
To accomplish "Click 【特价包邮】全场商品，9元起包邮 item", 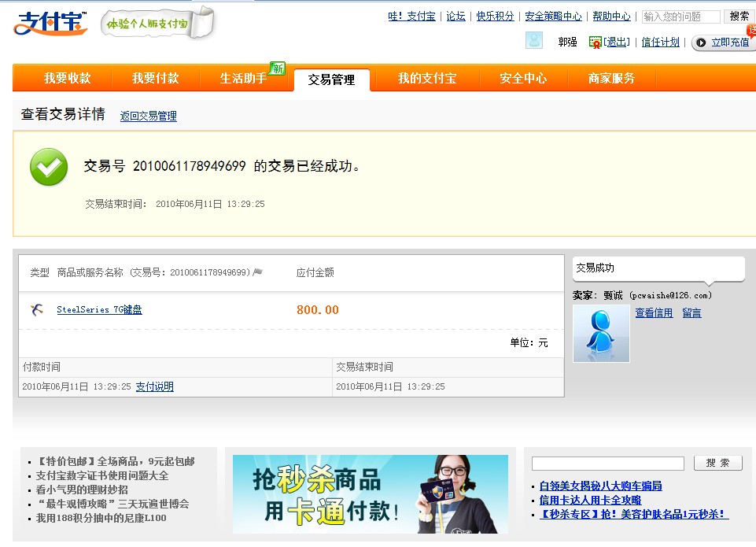I will [x=115, y=462].
